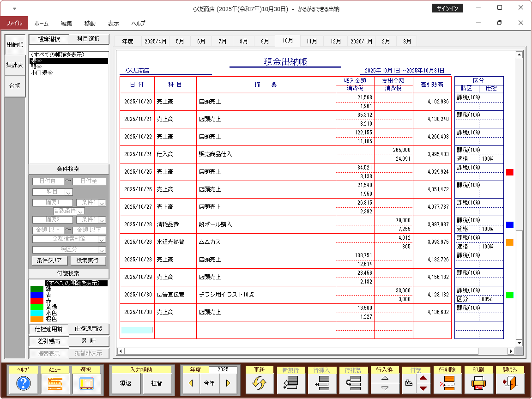532x399 pixels.
Task: Open the 科目 dropdown in 条件検索
Action: tap(68, 192)
